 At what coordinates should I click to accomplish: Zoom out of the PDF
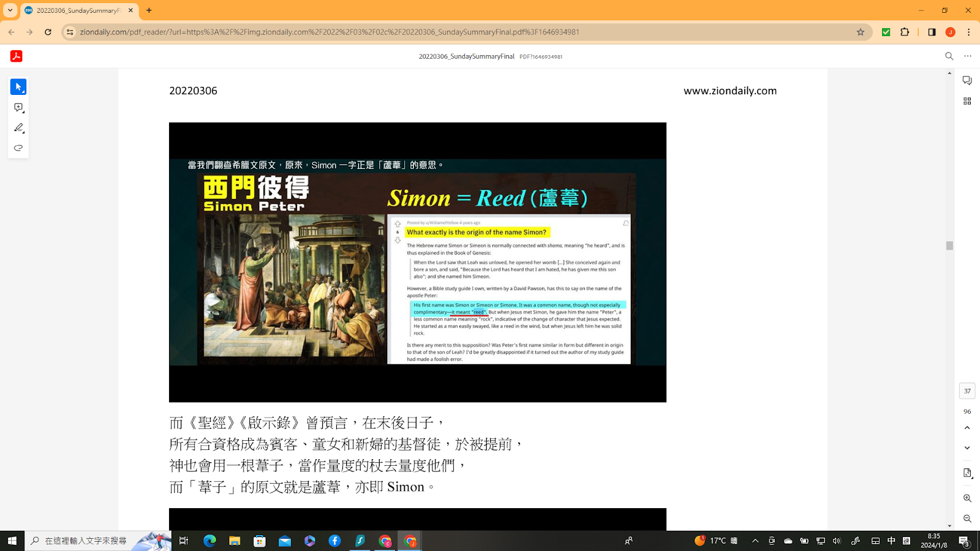[x=967, y=519]
